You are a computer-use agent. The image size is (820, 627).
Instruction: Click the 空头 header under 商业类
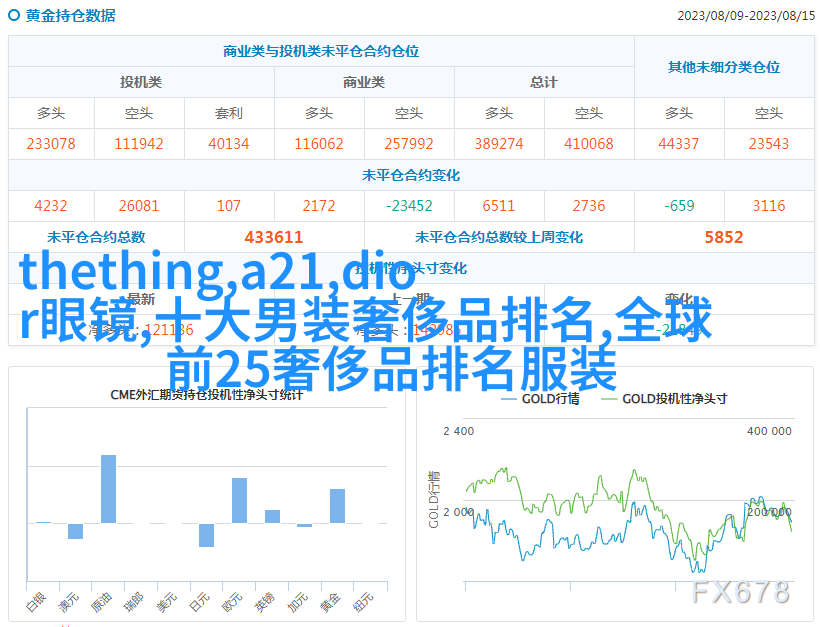pos(408,113)
